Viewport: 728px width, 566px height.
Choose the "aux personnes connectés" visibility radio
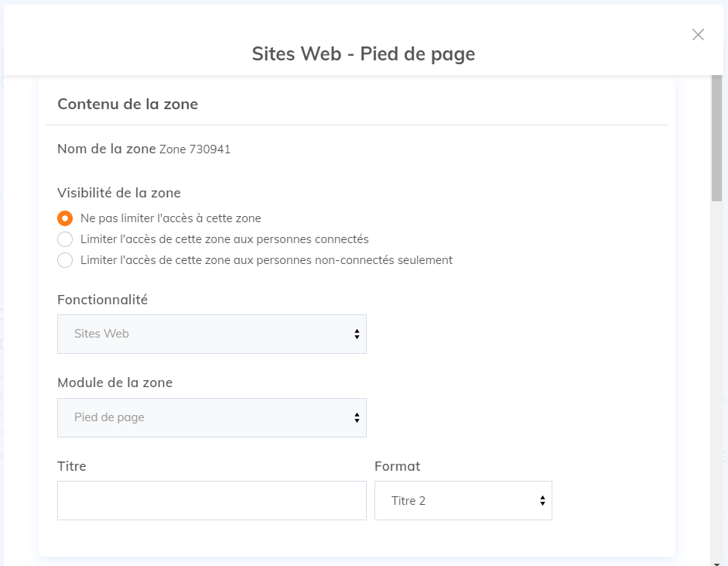[66, 239]
